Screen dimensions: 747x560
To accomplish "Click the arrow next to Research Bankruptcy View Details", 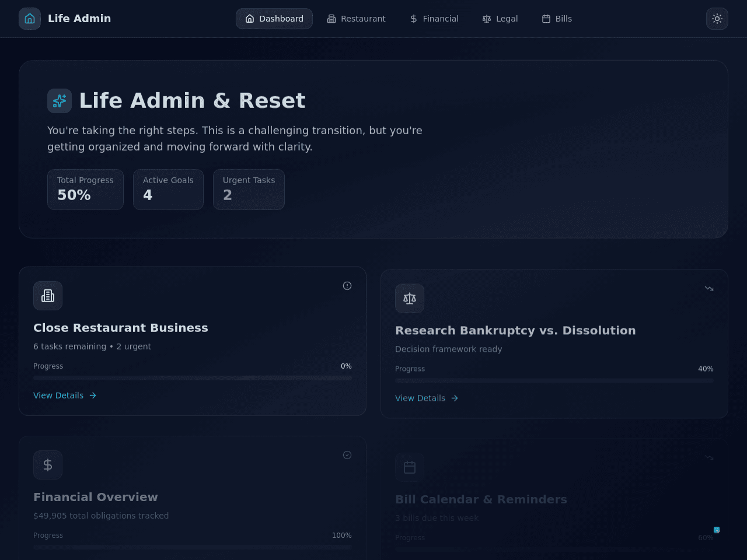I will click(x=455, y=398).
